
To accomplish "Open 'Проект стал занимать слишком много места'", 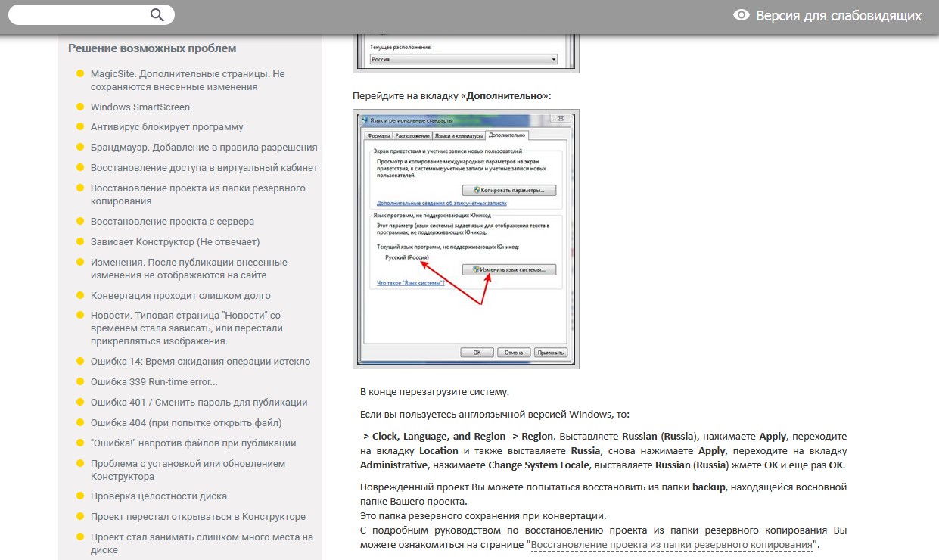I will (202, 543).
